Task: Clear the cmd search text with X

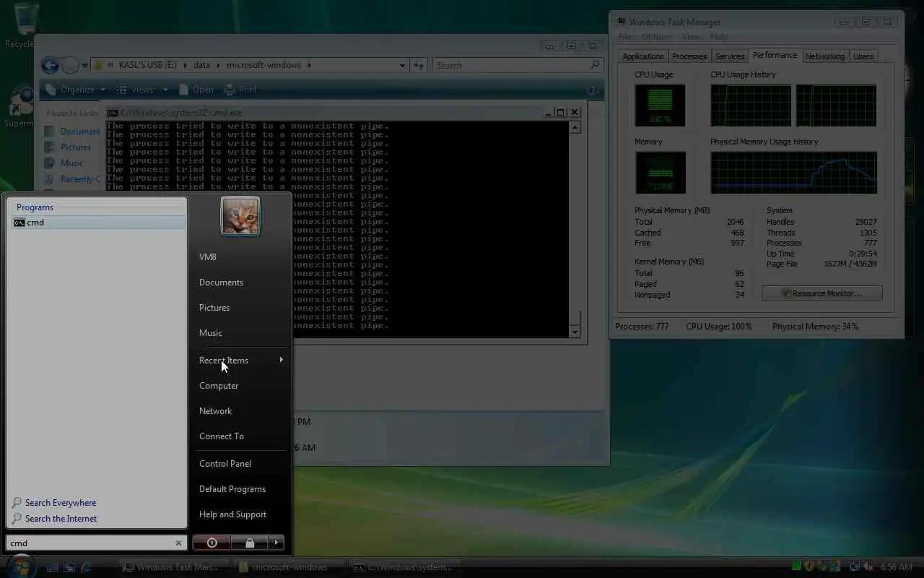Action: pos(178,543)
